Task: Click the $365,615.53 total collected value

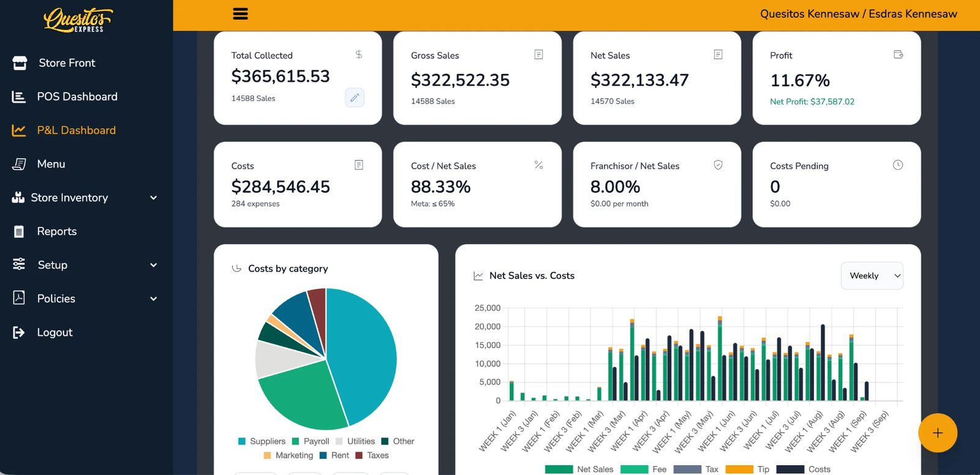Action: 281,76
